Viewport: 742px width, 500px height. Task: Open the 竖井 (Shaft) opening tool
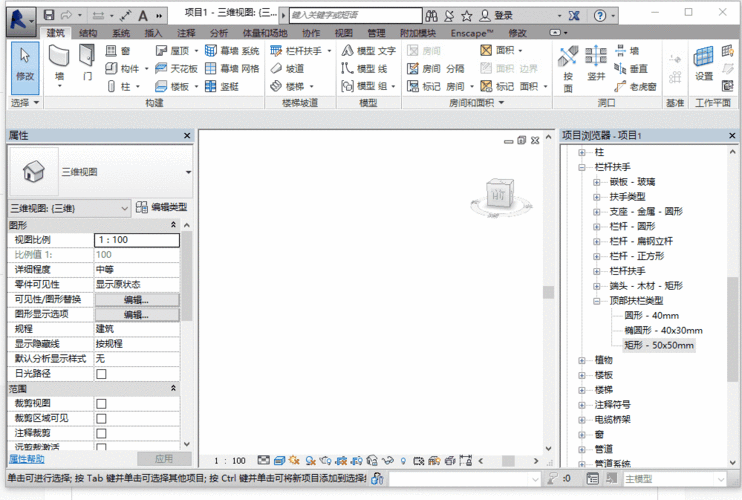pyautogui.click(x=596, y=62)
